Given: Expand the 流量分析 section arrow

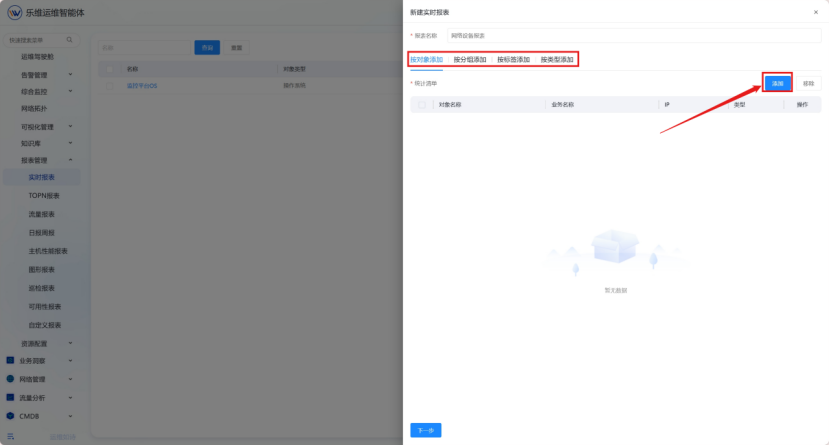Looking at the screenshot, I should (70, 398).
